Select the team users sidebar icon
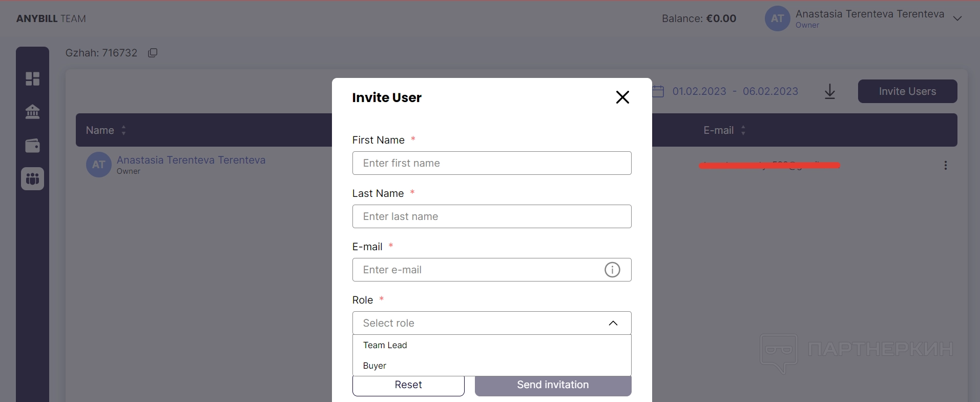980x402 pixels. pos(32,179)
